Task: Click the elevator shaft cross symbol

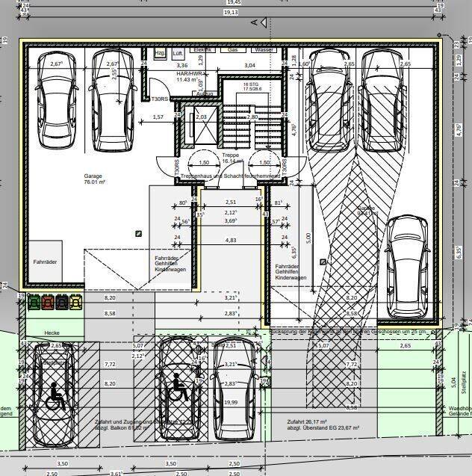Action: click(x=205, y=125)
